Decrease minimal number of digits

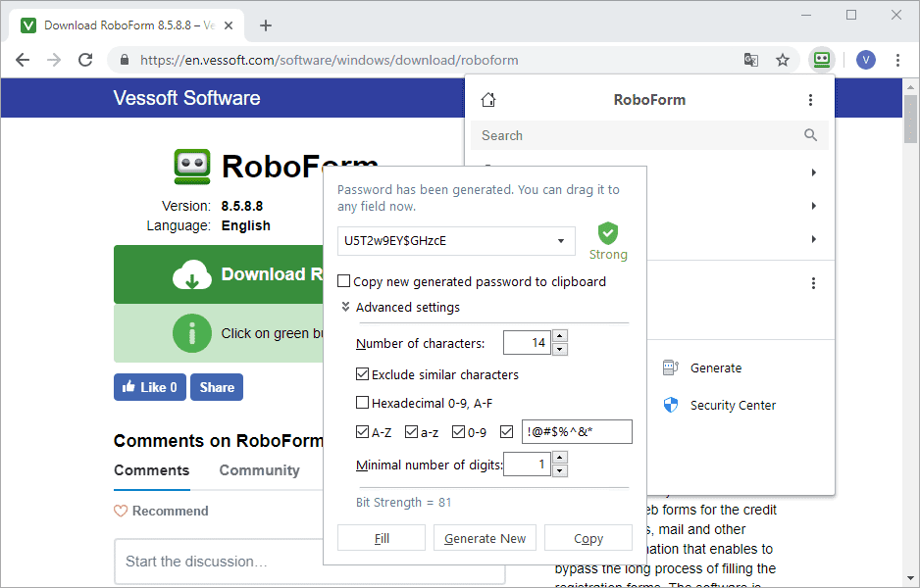[x=560, y=470]
